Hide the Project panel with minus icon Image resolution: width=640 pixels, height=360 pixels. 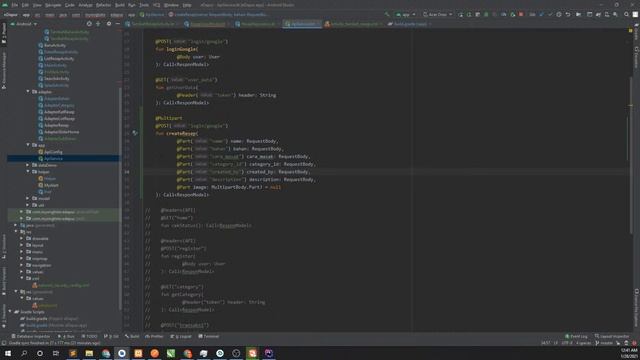click(117, 24)
